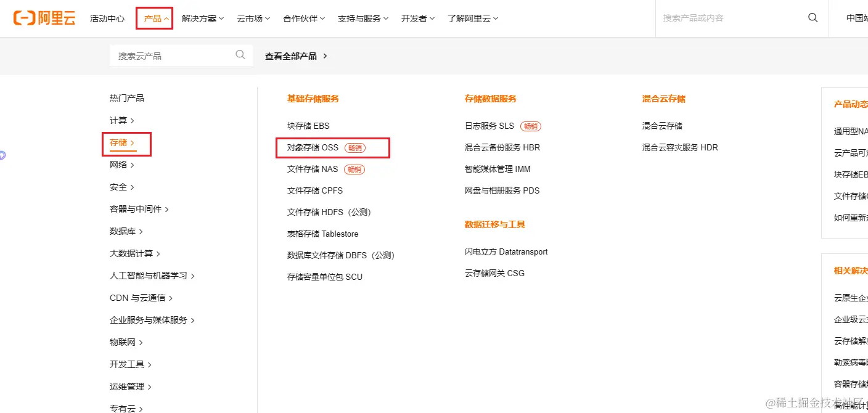Select the 热门产品 category
Screen dimensions: 868x413
click(127, 98)
